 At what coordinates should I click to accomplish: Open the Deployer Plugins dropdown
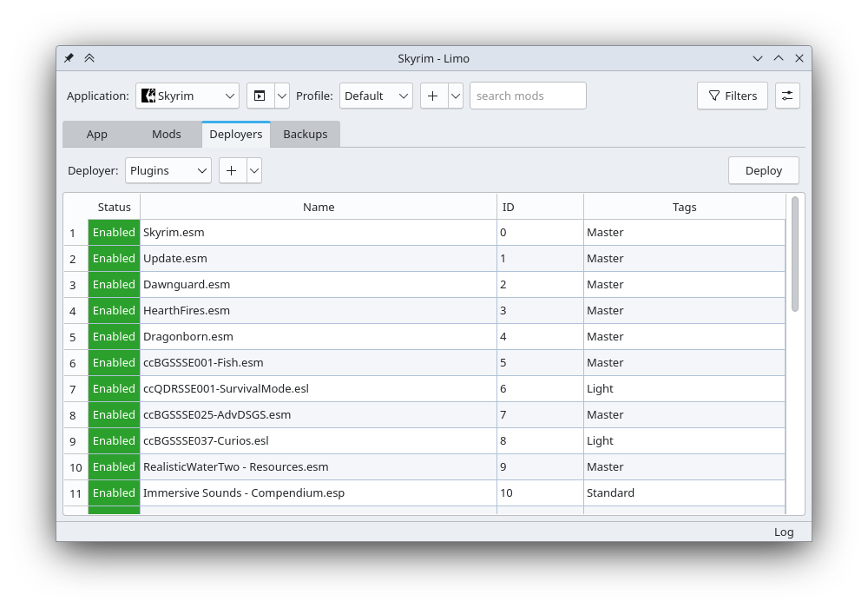tap(168, 170)
